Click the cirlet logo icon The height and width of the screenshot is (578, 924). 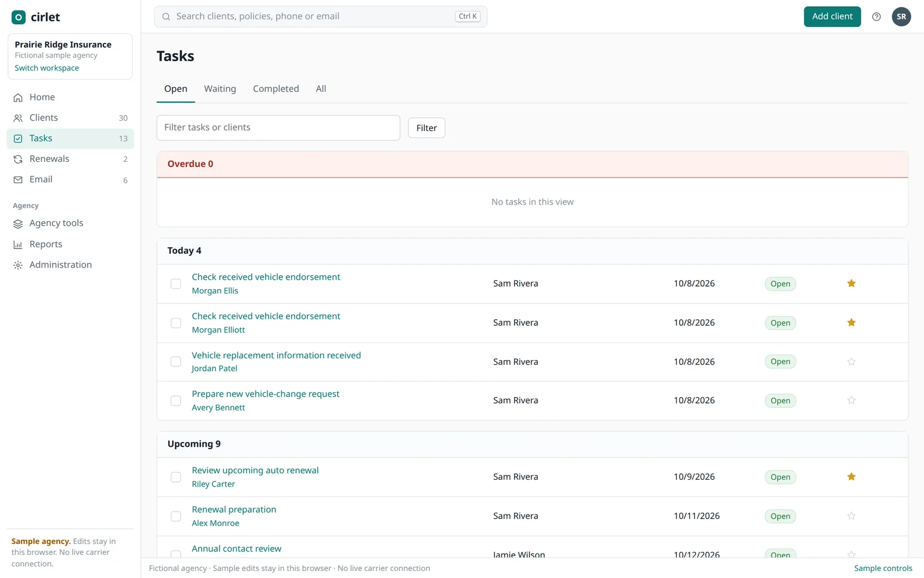(x=18, y=17)
